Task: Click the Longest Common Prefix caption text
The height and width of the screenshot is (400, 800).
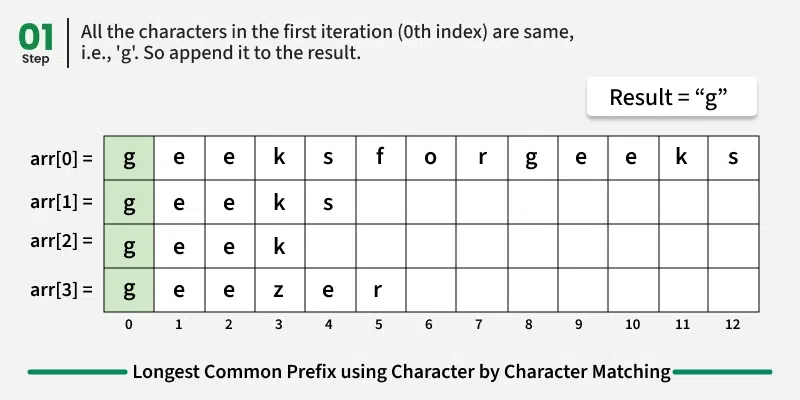Action: click(x=401, y=372)
